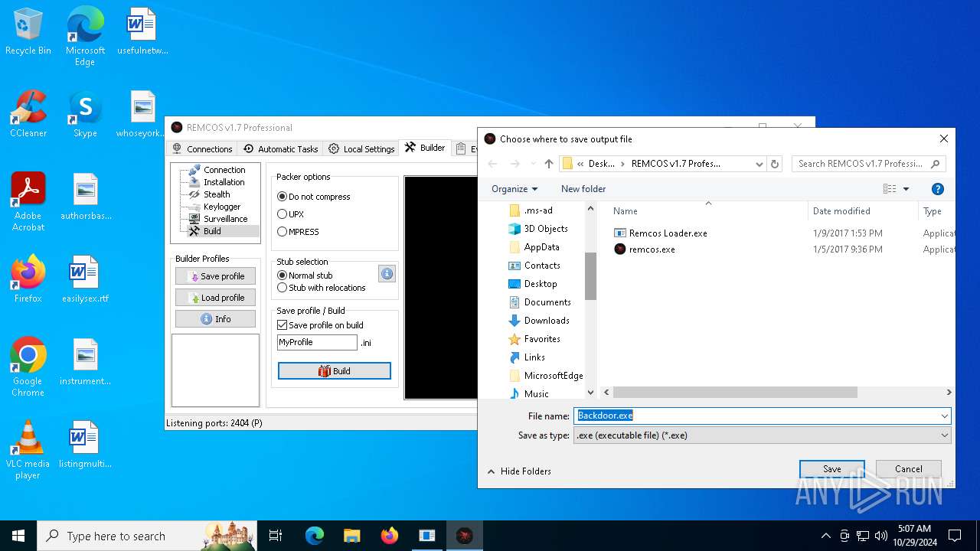The width and height of the screenshot is (980, 551).
Task: Click the Save button in dialog
Action: 832,469
